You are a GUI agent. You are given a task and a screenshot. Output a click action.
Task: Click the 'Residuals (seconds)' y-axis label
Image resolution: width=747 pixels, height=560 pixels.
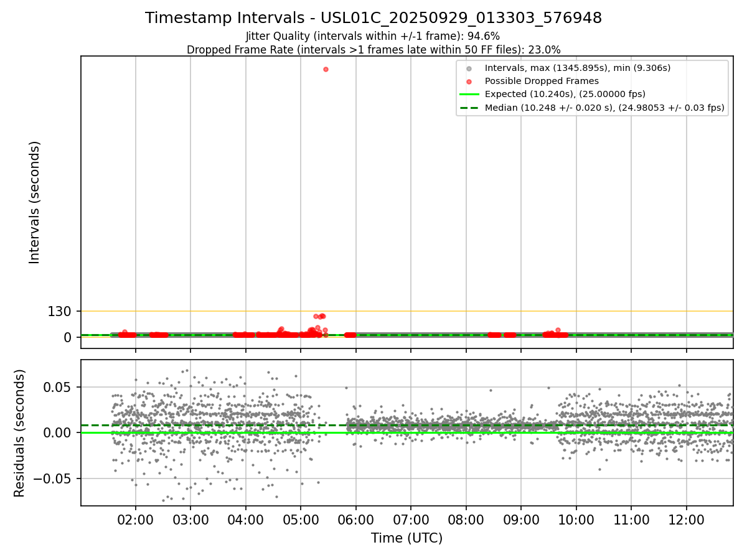tap(20, 433)
